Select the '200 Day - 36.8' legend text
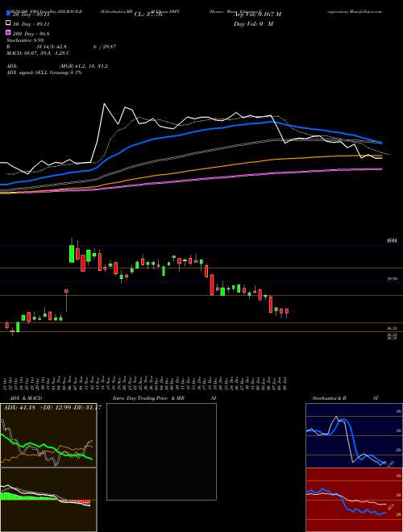Image resolution: width=403 pixels, height=532 pixels. (31, 33)
